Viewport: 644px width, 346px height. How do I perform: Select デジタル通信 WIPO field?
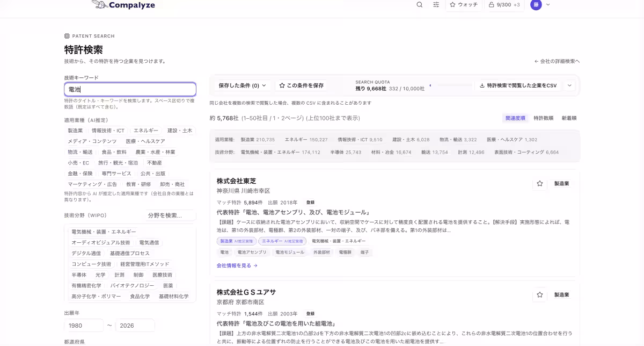[86, 253]
